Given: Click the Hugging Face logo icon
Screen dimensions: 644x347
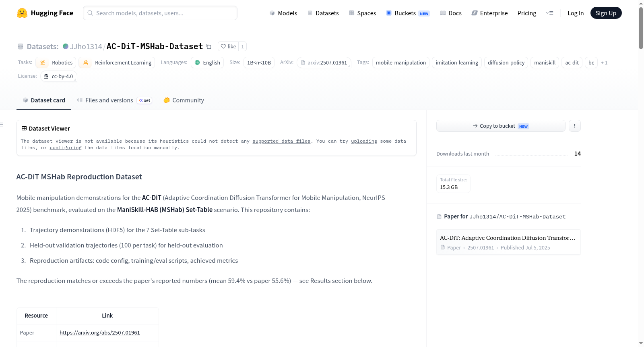Looking at the screenshot, I should click(x=22, y=13).
